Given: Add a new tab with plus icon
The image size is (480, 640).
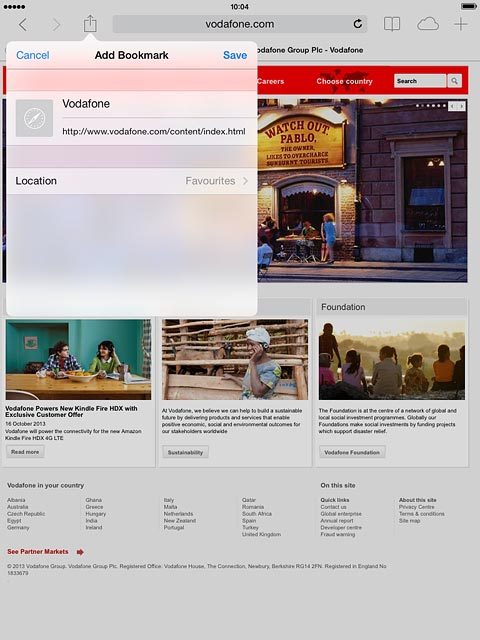Looking at the screenshot, I should click(x=461, y=24).
